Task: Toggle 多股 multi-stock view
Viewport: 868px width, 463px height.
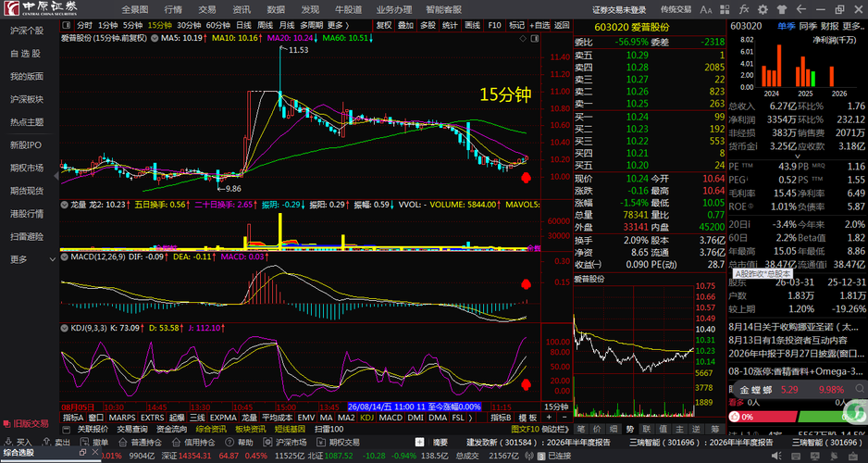Action: coord(428,25)
